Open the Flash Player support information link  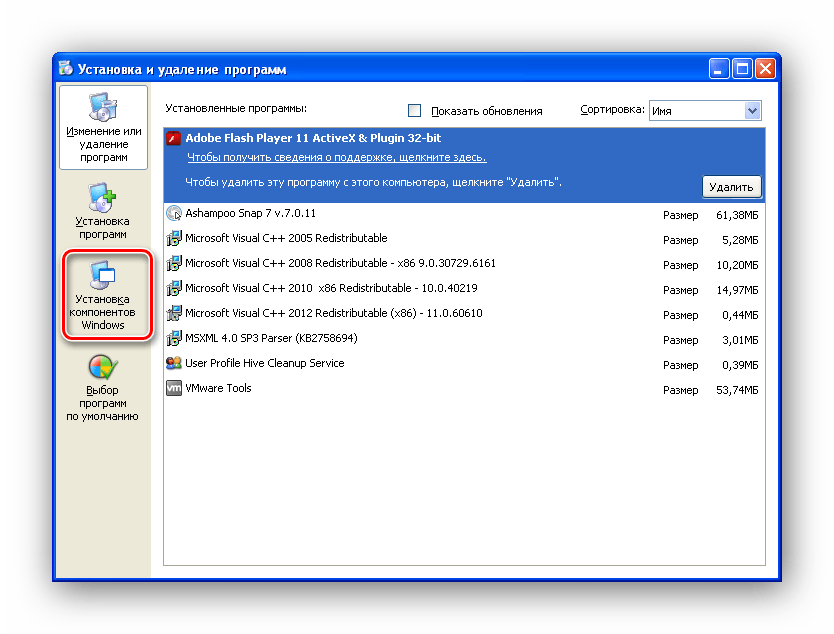point(336,158)
